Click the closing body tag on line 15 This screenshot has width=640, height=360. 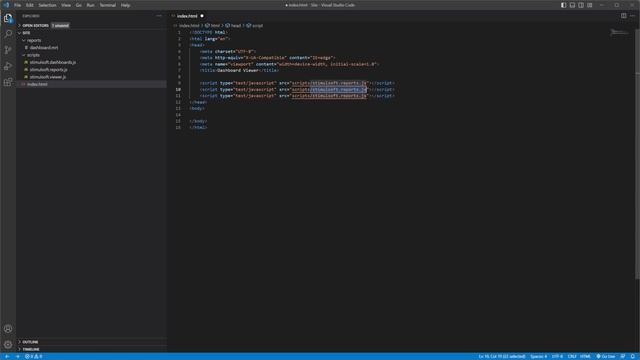pos(198,121)
